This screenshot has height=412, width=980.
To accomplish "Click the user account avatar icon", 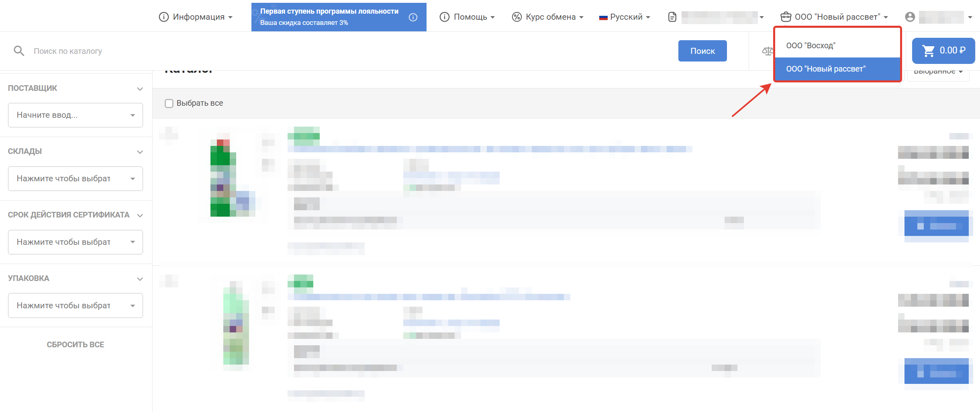I will 910,17.
